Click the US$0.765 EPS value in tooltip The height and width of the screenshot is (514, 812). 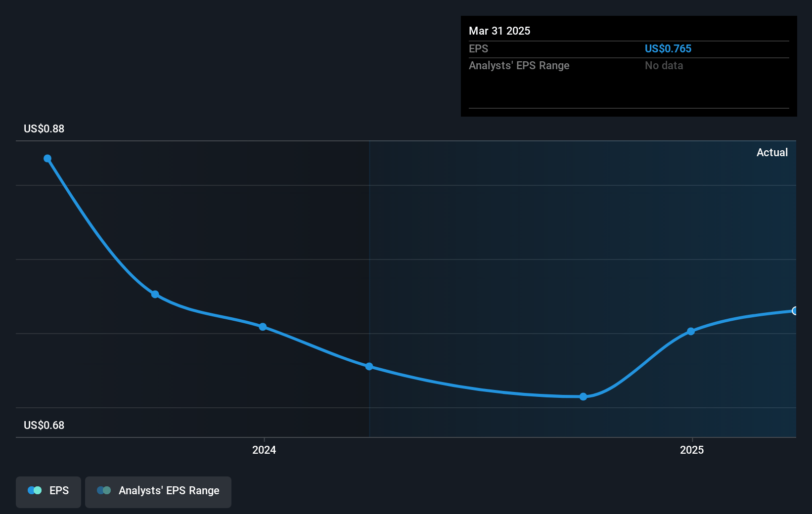[668, 48]
